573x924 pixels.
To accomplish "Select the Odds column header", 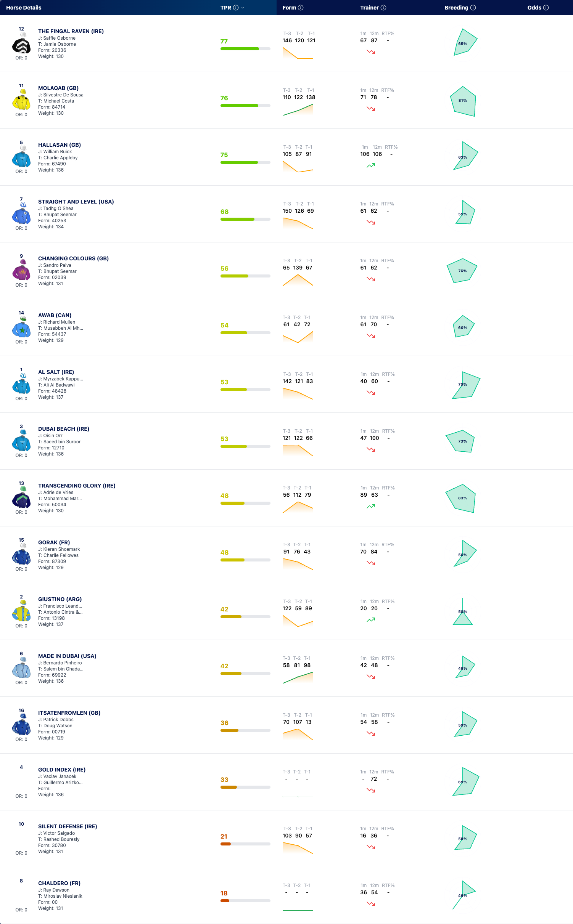I will click(x=534, y=8).
